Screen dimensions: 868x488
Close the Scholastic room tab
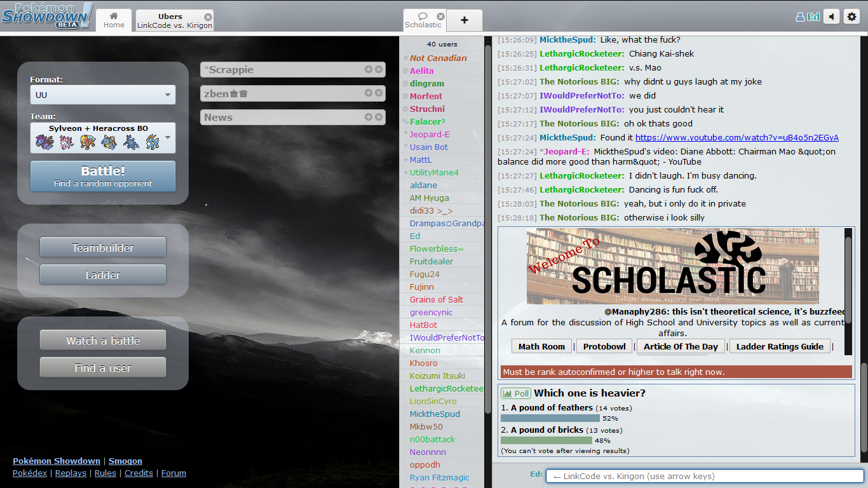[441, 17]
